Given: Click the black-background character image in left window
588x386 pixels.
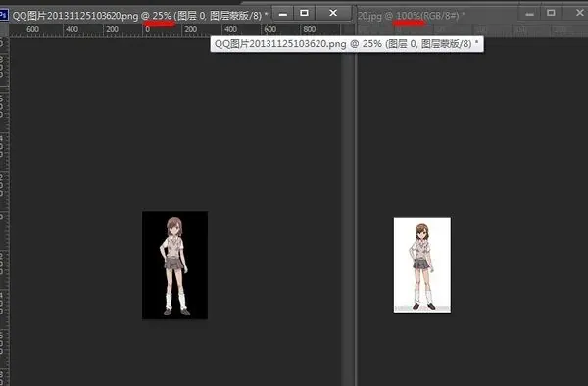Looking at the screenshot, I should [174, 265].
